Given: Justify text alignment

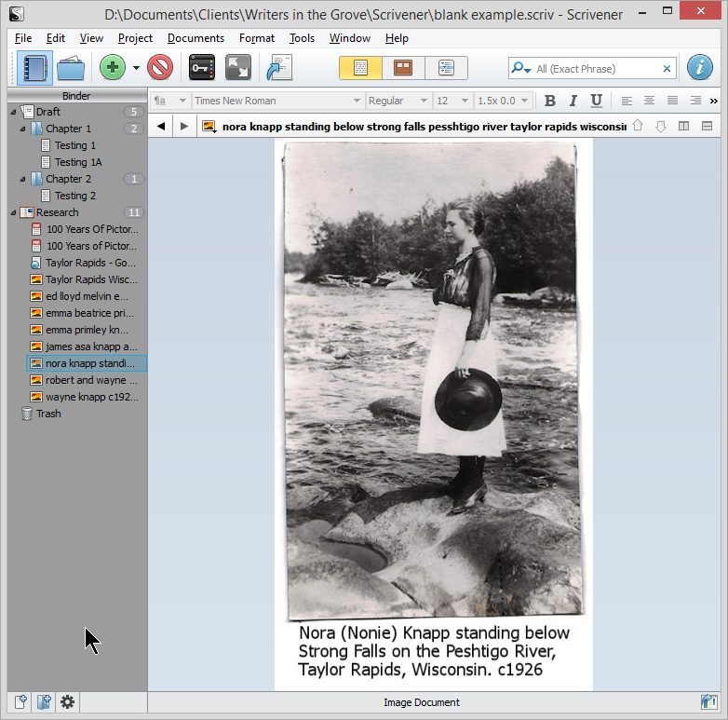Looking at the screenshot, I should pos(672,101).
